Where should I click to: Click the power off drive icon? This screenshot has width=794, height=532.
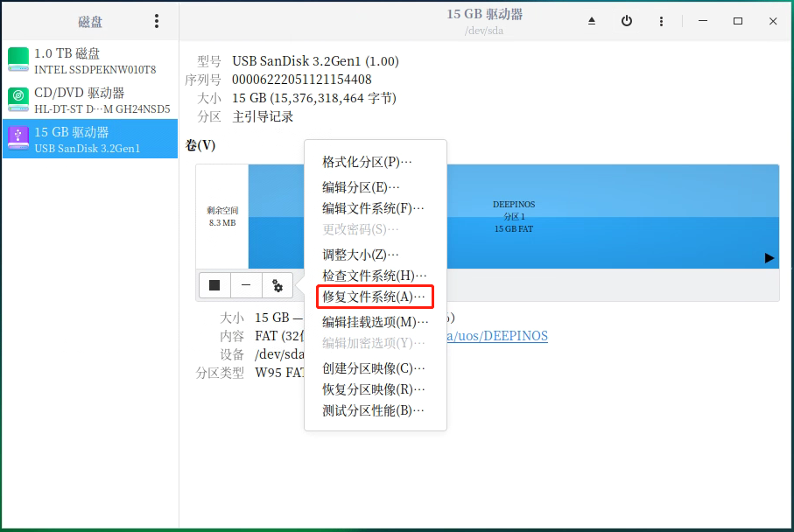(x=627, y=21)
